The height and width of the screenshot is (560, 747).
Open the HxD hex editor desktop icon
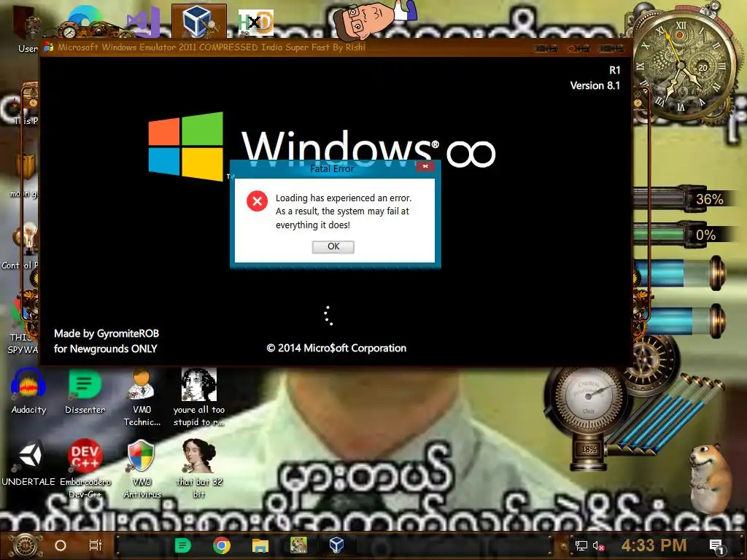coord(256,23)
